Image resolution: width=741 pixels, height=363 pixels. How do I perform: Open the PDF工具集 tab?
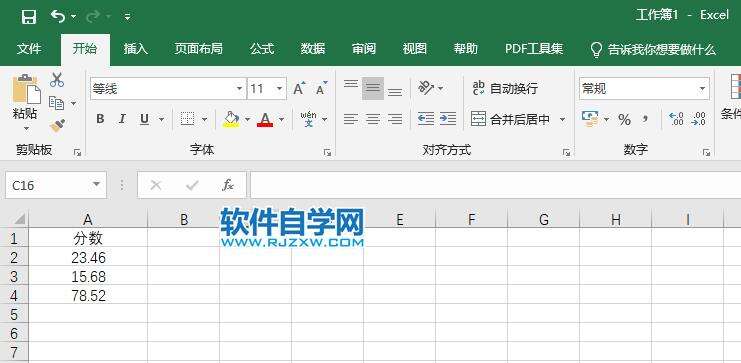[534, 49]
